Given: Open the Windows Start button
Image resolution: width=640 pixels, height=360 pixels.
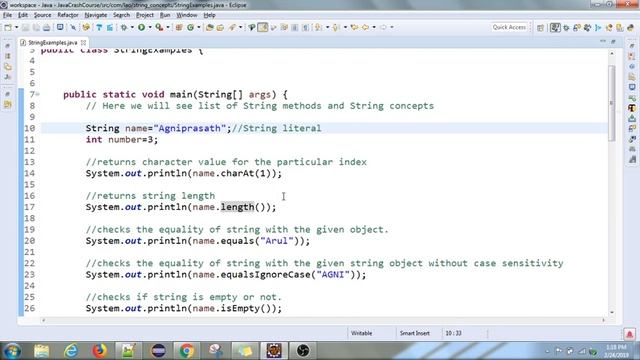Looking at the screenshot, I should [x=12, y=351].
